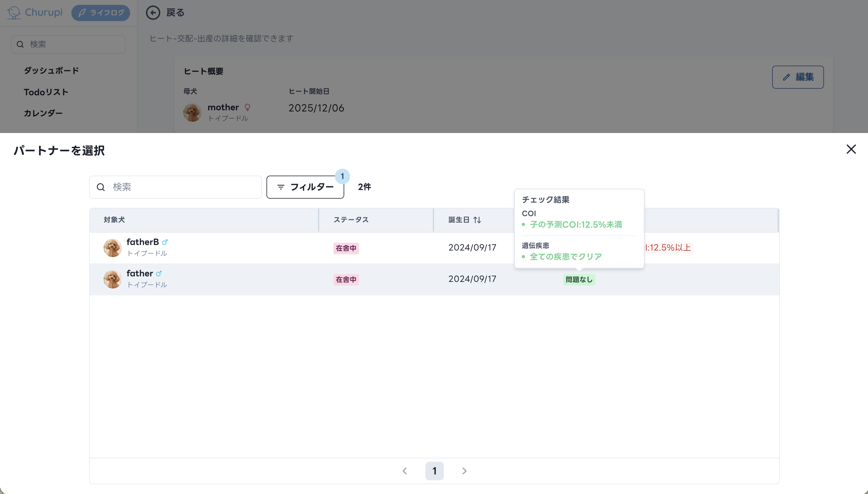
Task: Close the partner selection dialog
Action: pos(851,149)
